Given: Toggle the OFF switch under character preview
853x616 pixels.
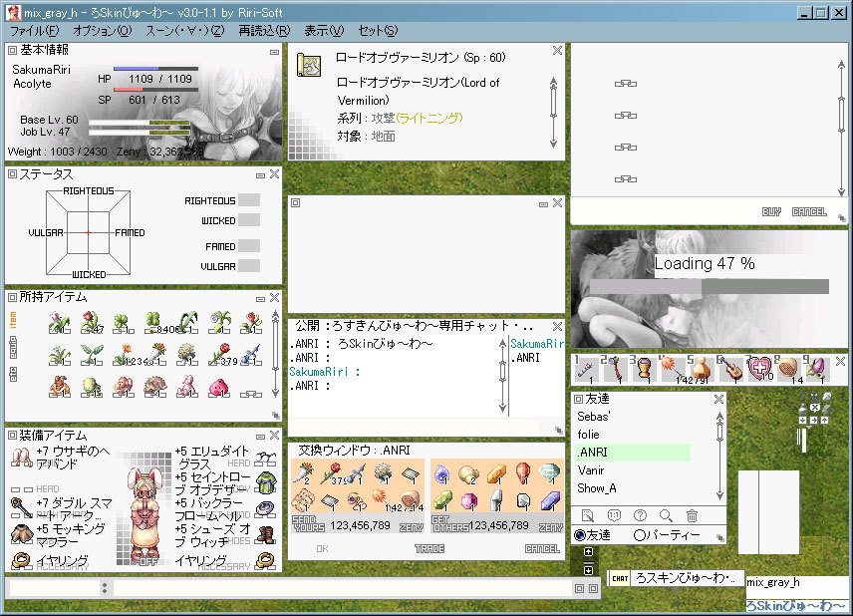Looking at the screenshot, I should [x=147, y=561].
